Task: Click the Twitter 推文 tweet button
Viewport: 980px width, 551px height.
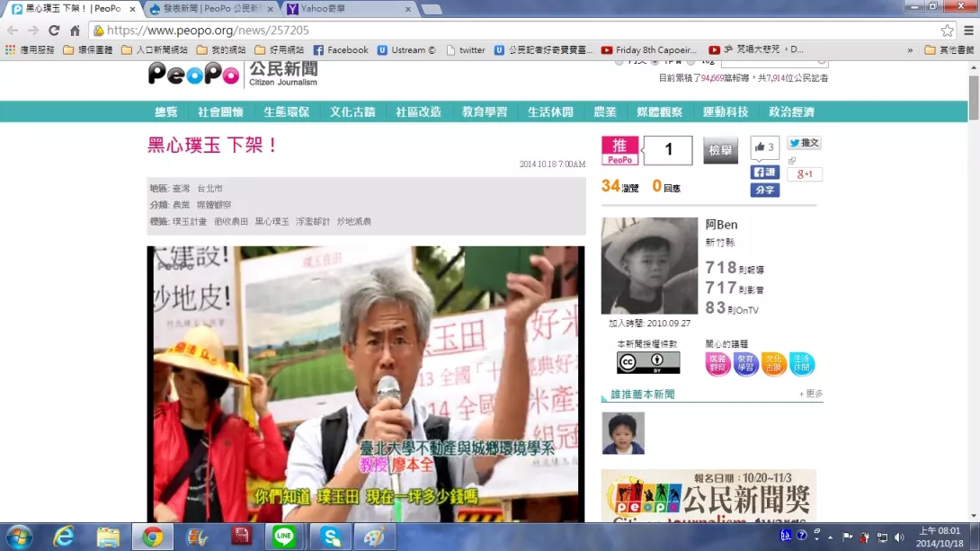Action: 804,143
